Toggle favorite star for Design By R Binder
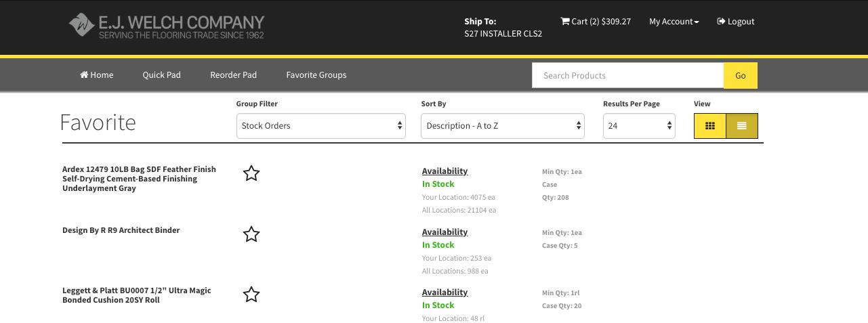The width and height of the screenshot is (868, 323). (x=251, y=234)
